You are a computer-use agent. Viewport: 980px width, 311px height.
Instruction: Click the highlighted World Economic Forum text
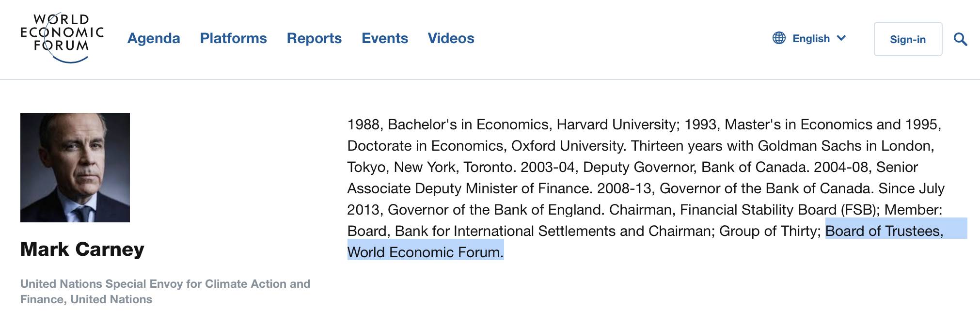(x=426, y=252)
